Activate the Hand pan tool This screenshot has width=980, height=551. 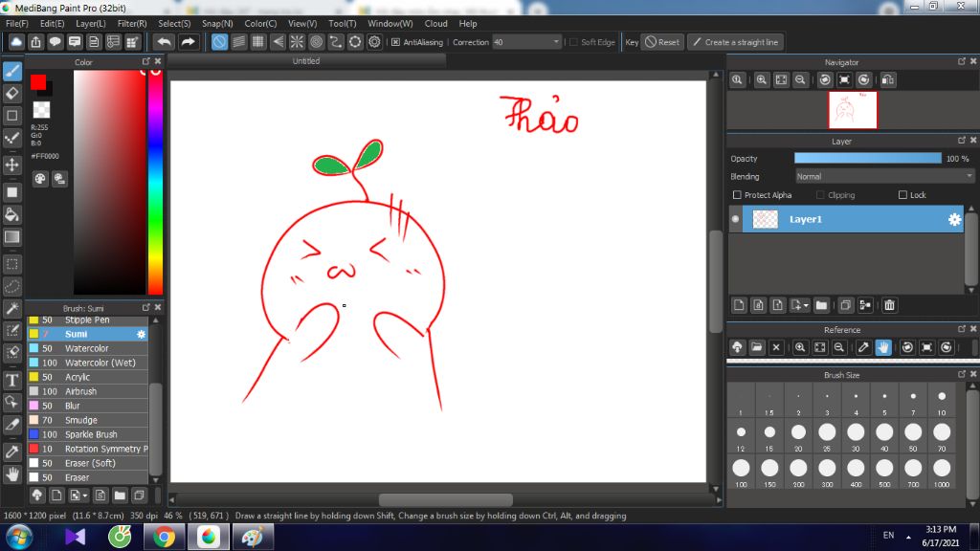point(11,474)
